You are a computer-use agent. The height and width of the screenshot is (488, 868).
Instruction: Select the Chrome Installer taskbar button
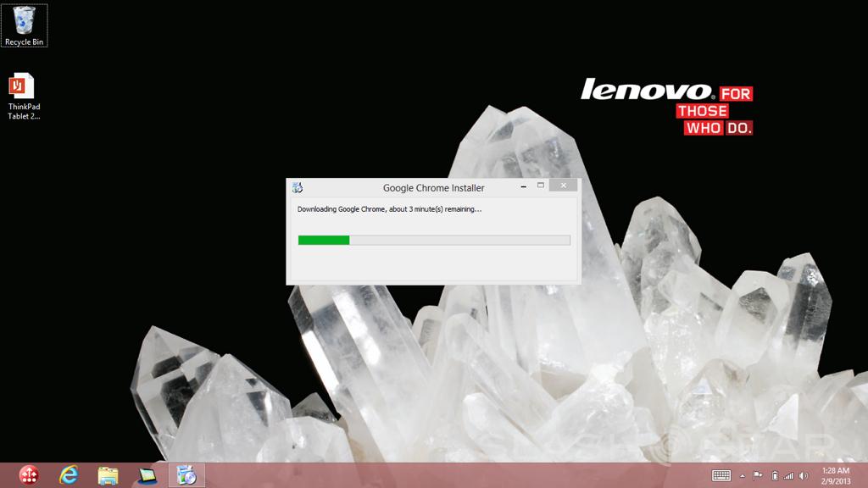[x=186, y=475]
